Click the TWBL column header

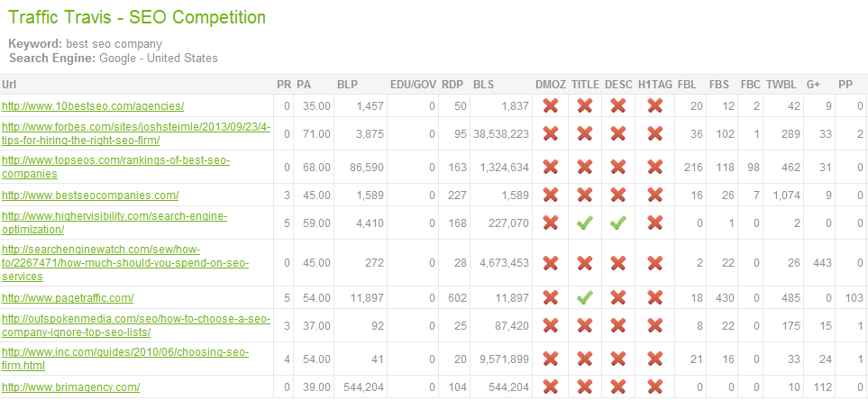point(781,85)
